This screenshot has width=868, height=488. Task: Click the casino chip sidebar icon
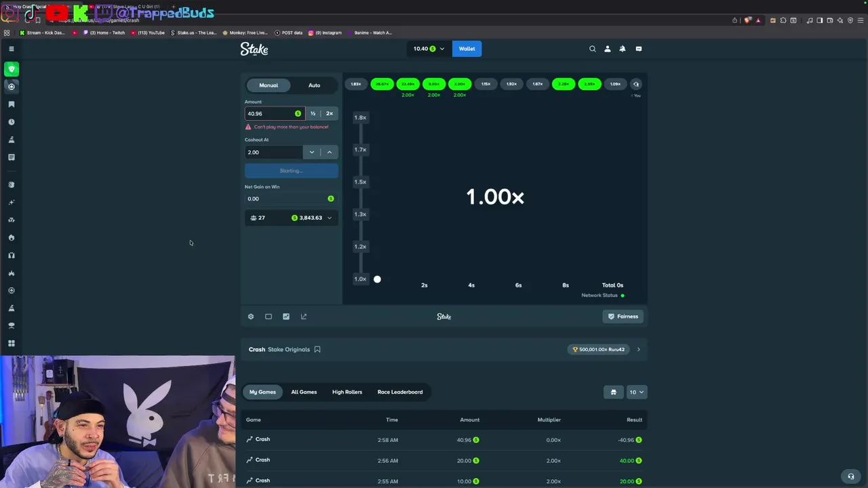tap(12, 87)
